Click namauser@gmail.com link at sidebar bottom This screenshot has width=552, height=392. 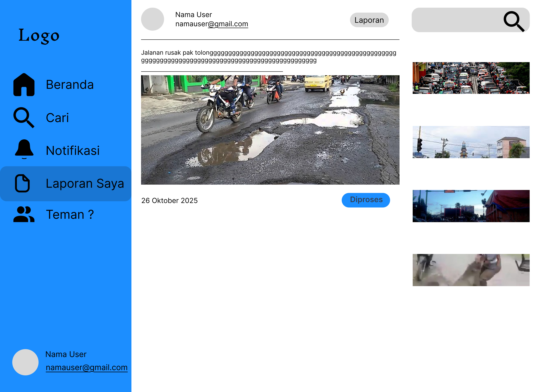pos(87,367)
